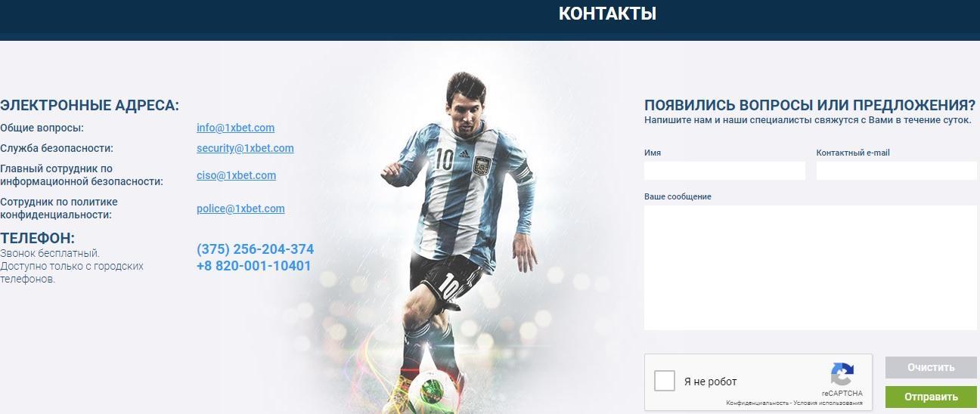Check the Я не робот checkbox

665,381
